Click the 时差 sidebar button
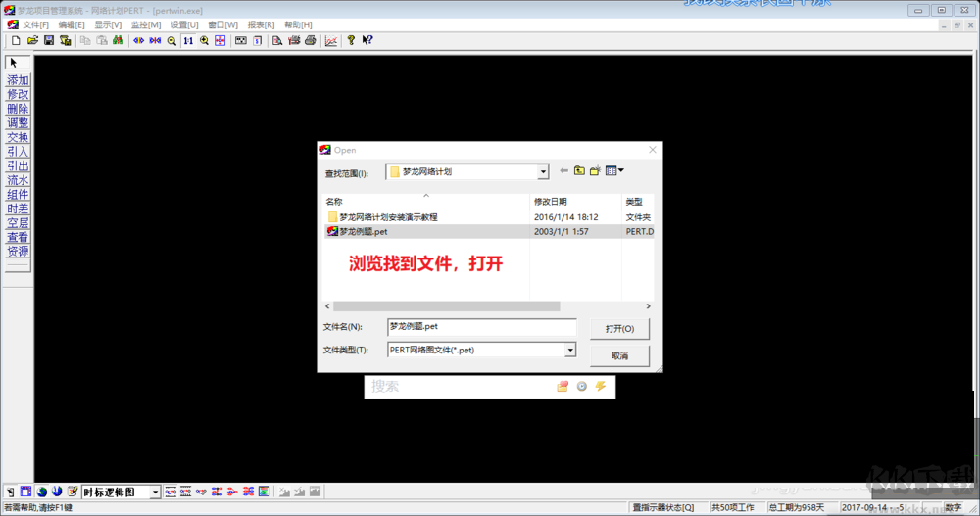The width and height of the screenshot is (980, 516). tap(18, 209)
